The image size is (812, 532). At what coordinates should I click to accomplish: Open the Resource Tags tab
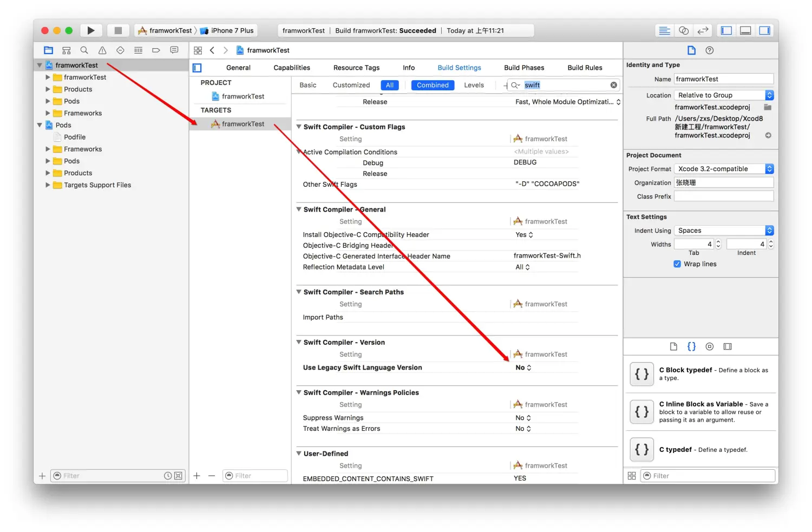356,68
